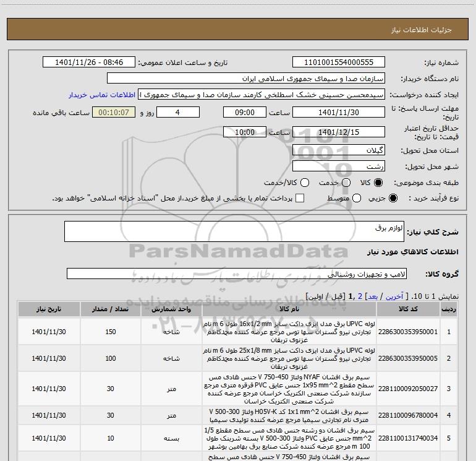
Task: Click the delivery city field رشت
Action: pyautogui.click(x=339, y=166)
